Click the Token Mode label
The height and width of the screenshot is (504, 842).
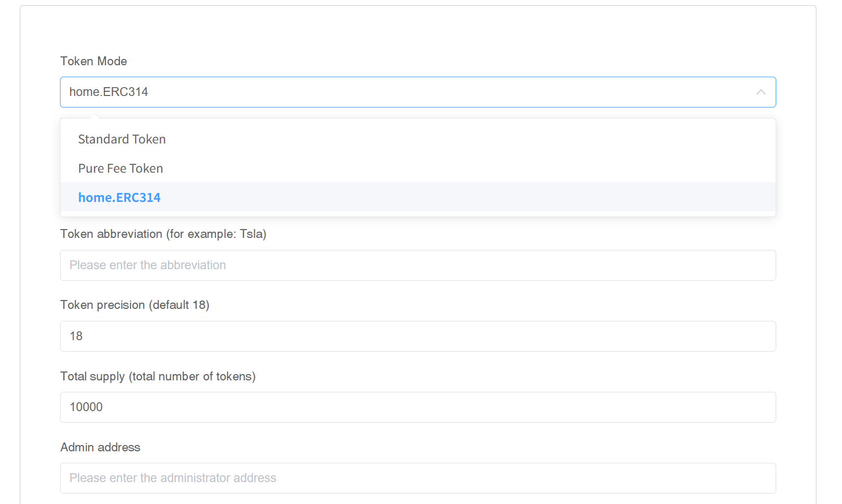pos(94,61)
